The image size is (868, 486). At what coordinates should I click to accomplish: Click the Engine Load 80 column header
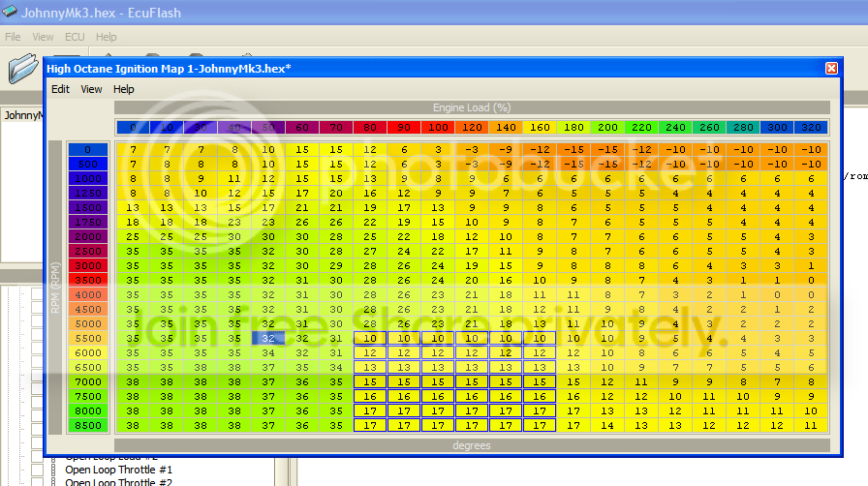[370, 128]
